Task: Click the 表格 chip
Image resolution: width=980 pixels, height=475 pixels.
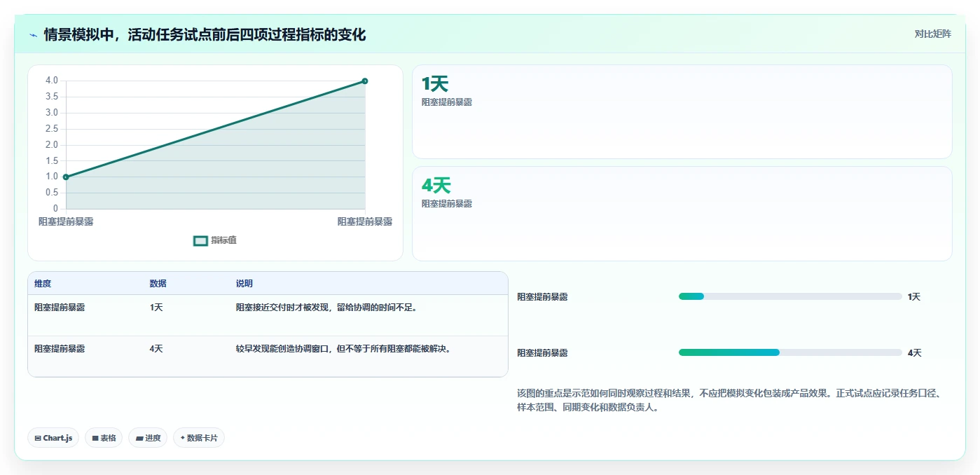Action: pos(104,438)
